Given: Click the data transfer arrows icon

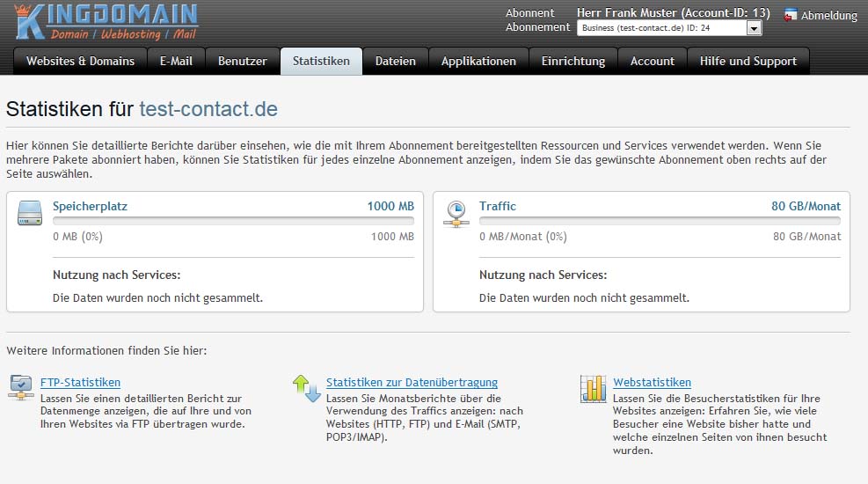Looking at the screenshot, I should tap(306, 388).
